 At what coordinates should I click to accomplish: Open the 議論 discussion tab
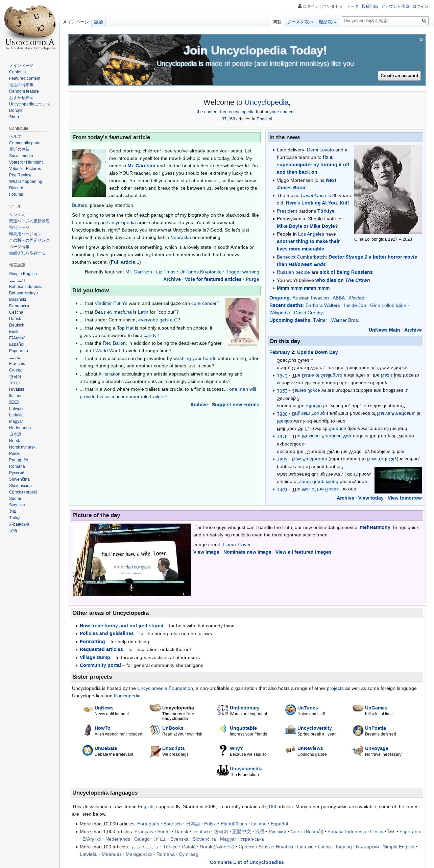tap(98, 22)
